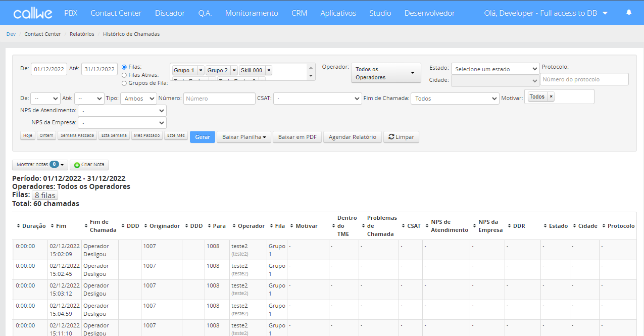This screenshot has height=336, width=644.
Task: Click the start date field 01/12/2022
Action: [49, 69]
